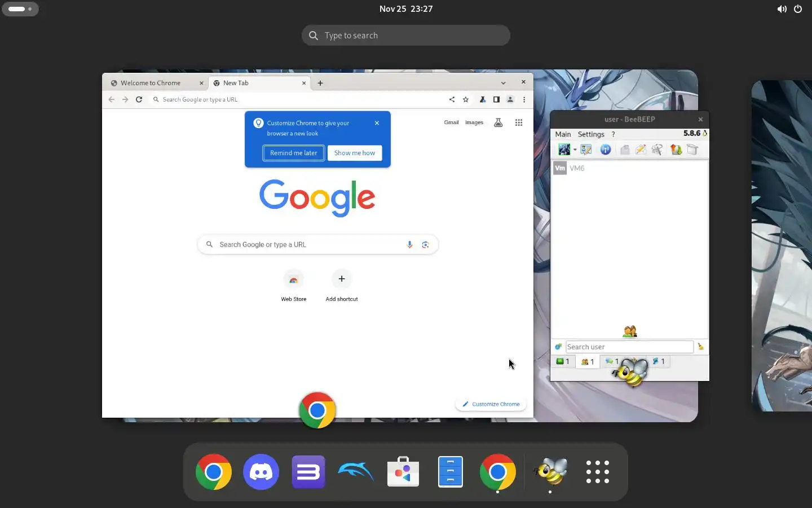
Task: Expand the status dropdown arrow beside avatar
Action: [x=575, y=150]
